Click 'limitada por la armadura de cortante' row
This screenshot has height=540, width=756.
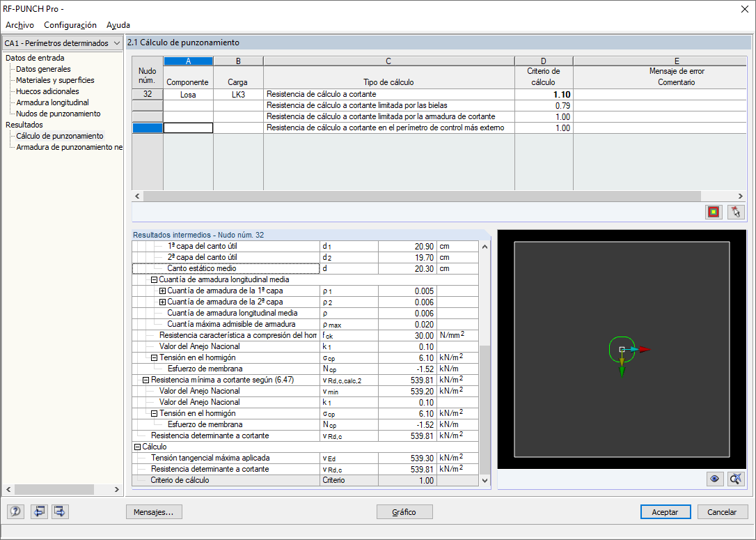point(388,116)
